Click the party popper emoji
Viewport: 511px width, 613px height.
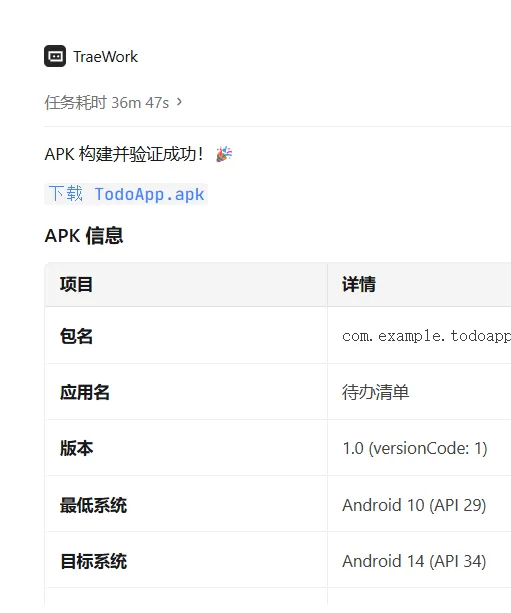pyautogui.click(x=224, y=154)
